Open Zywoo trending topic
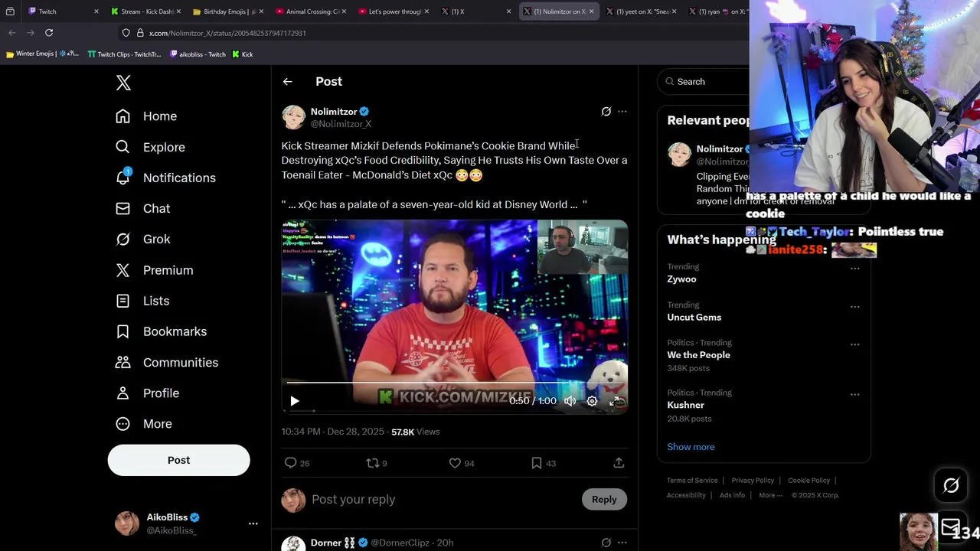The image size is (980, 551). 681,279
